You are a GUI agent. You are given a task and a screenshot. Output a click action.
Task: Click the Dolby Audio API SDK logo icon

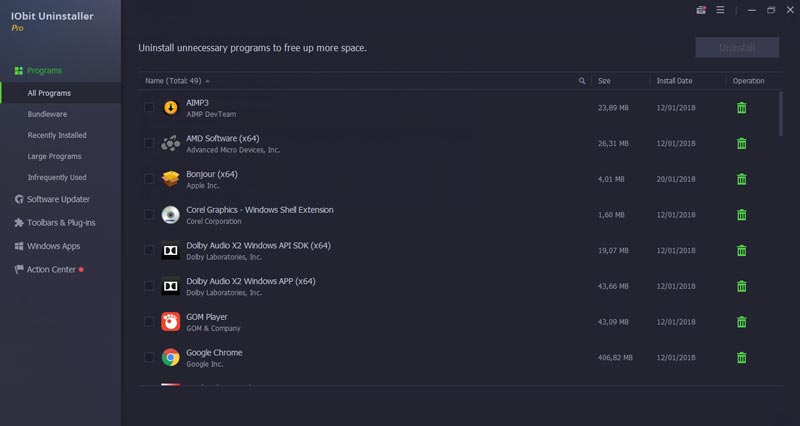(x=170, y=250)
